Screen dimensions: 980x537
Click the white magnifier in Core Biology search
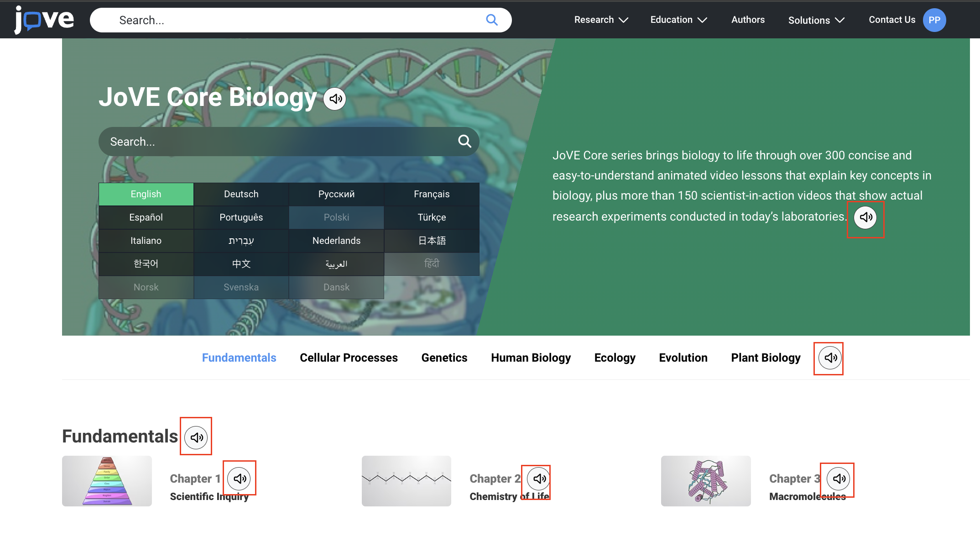[x=464, y=141]
